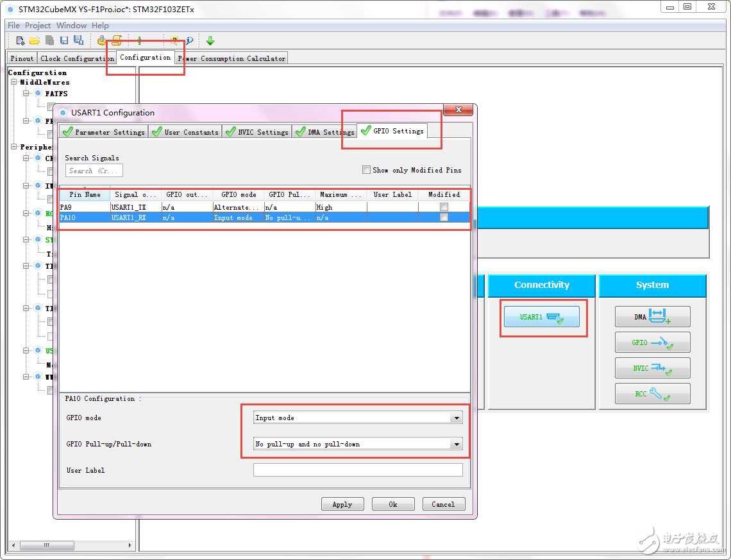Click the USART1_TX signal cell
The image size is (731, 560).
(x=136, y=207)
